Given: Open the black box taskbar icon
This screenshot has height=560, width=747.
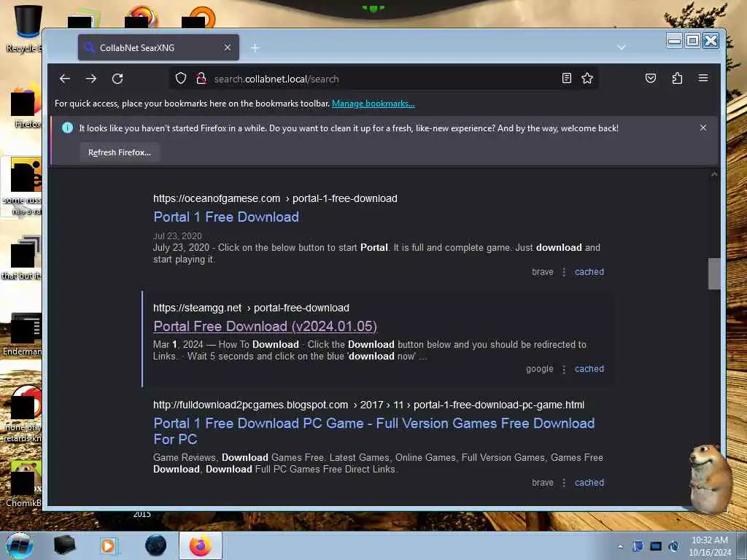Looking at the screenshot, I should coord(64,545).
